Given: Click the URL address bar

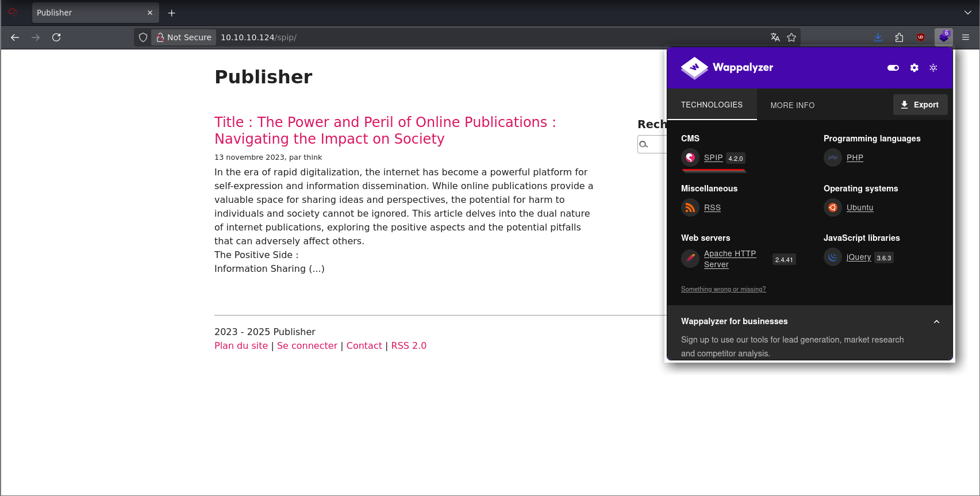Looking at the screenshot, I should pos(460,37).
